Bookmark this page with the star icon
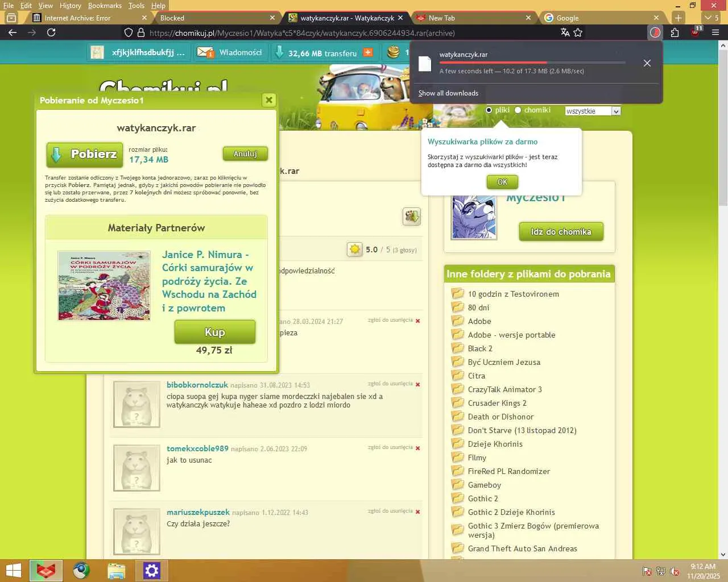Screen dimensions: 728x582 (578, 32)
